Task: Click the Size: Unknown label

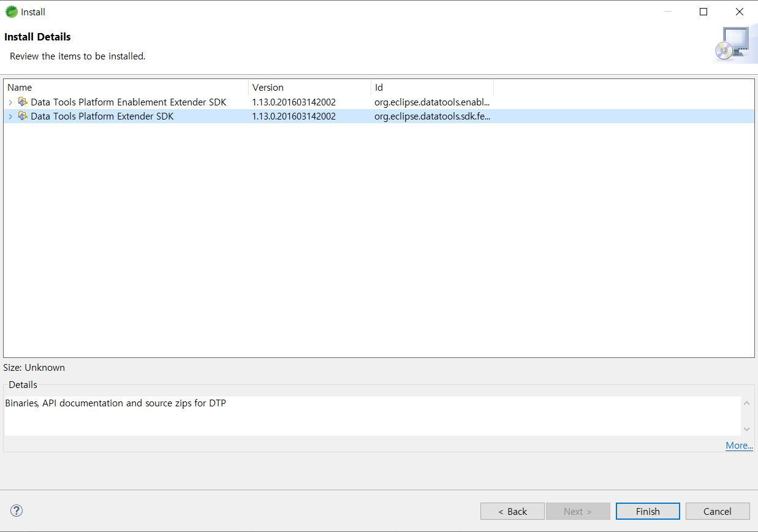Action: 34,368
